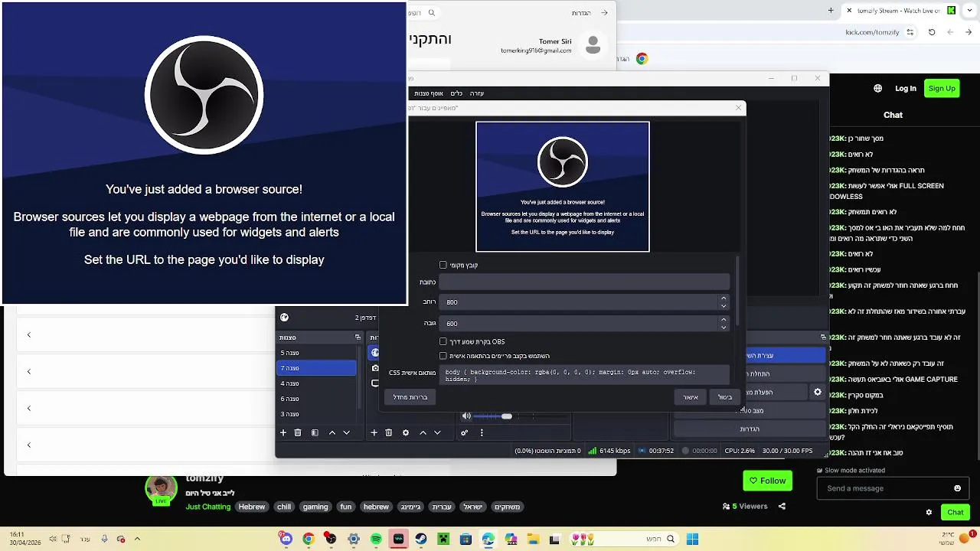
Task: Click the add scene plus icon
Action: coord(283,432)
